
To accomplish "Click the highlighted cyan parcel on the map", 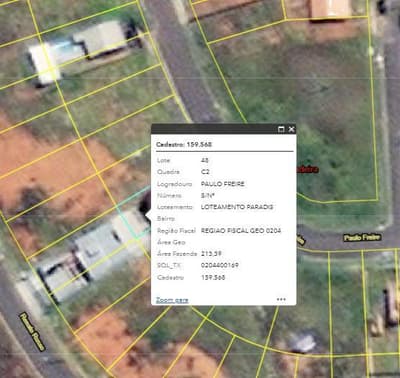I will pyautogui.click(x=135, y=213).
